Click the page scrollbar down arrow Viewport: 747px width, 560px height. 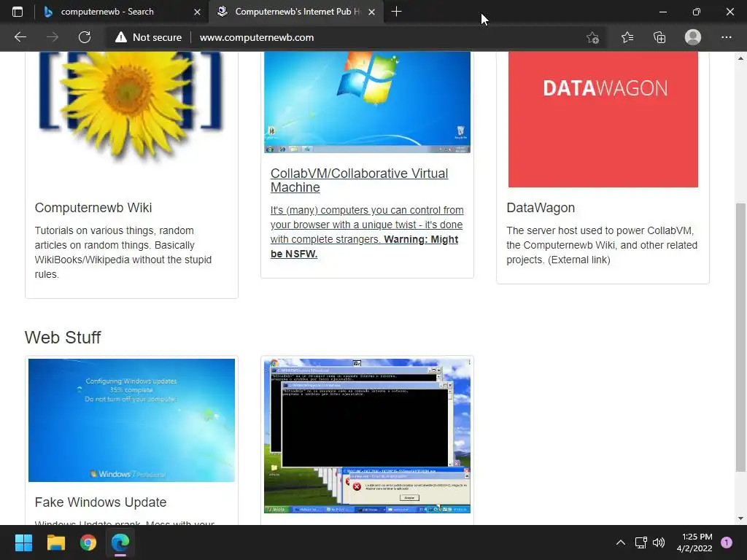pos(740,518)
